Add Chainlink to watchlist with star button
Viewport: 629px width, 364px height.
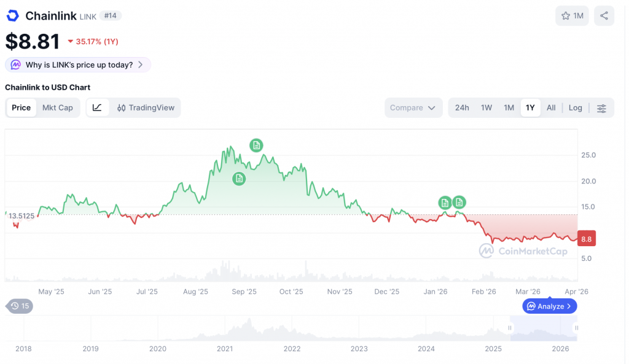(x=571, y=16)
